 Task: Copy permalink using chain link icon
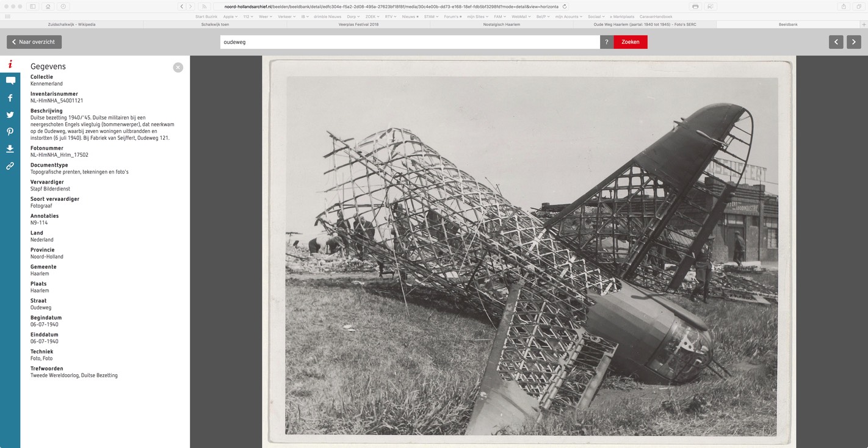[x=10, y=165]
